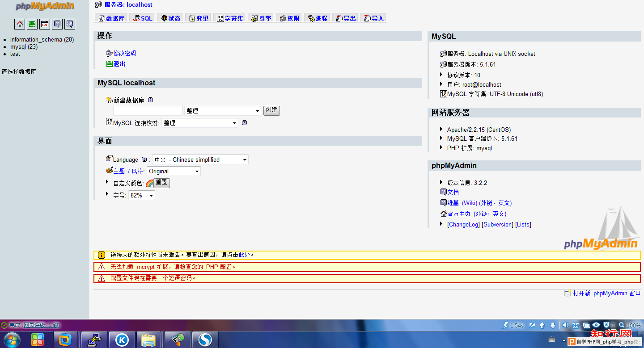Click 服务器版本: 5.1.61 text
The height and width of the screenshot is (348, 644).
point(471,64)
